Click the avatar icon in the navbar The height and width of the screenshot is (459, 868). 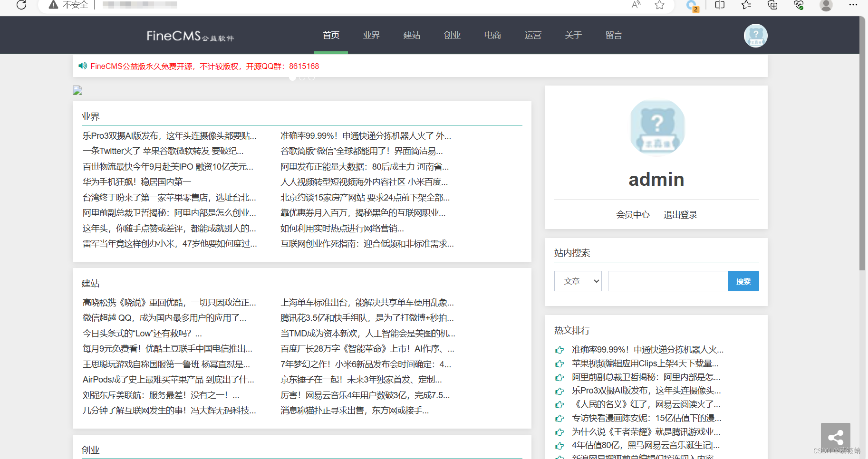click(x=755, y=35)
